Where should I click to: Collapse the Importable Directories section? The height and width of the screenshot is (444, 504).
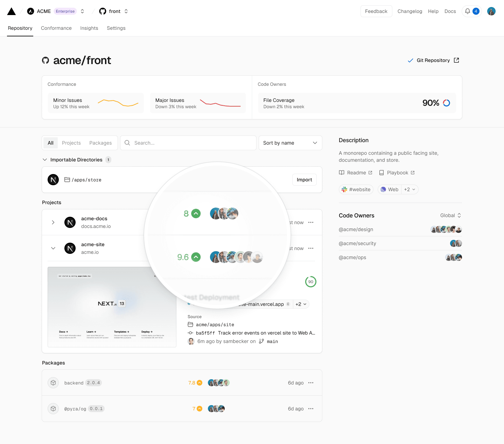click(45, 160)
